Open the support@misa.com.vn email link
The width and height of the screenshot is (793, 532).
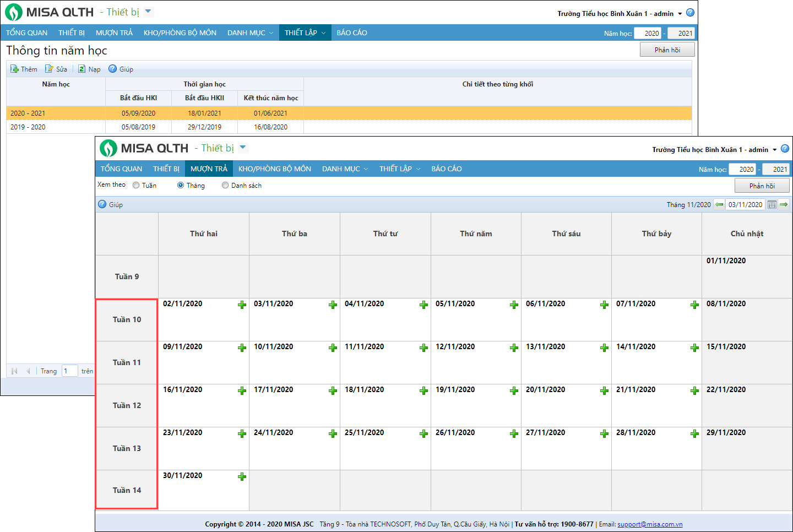(650, 524)
